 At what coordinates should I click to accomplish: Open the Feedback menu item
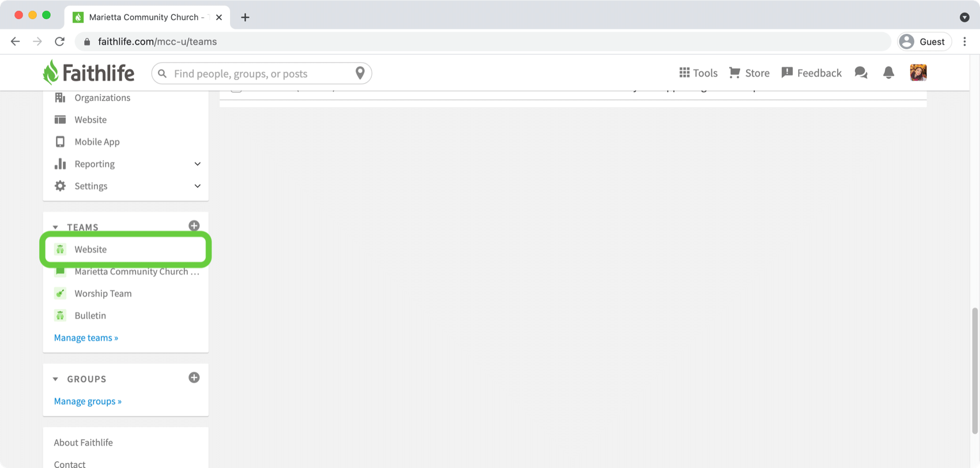click(811, 73)
